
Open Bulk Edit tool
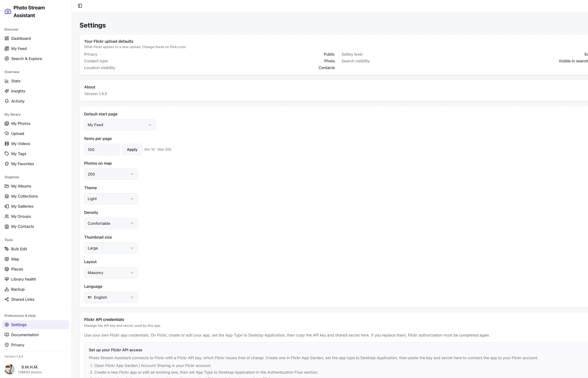(36, 249)
